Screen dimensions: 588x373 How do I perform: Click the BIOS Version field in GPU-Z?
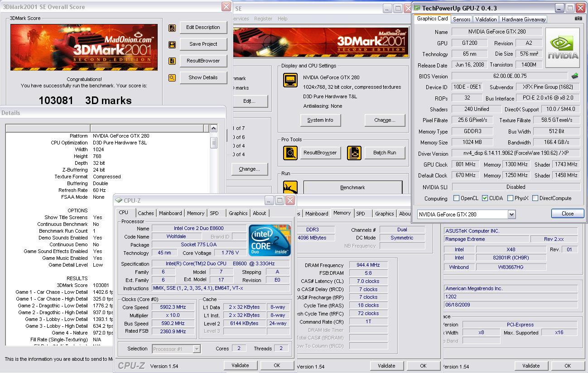coord(510,76)
